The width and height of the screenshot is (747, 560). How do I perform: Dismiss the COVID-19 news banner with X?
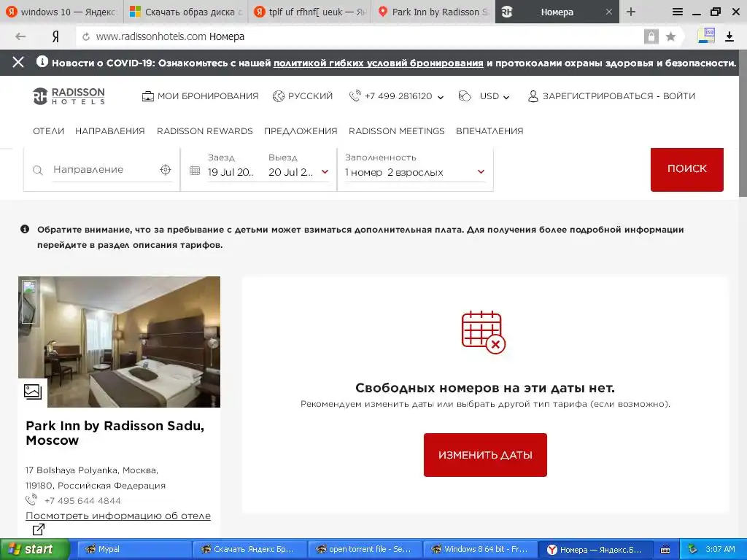[x=18, y=62]
